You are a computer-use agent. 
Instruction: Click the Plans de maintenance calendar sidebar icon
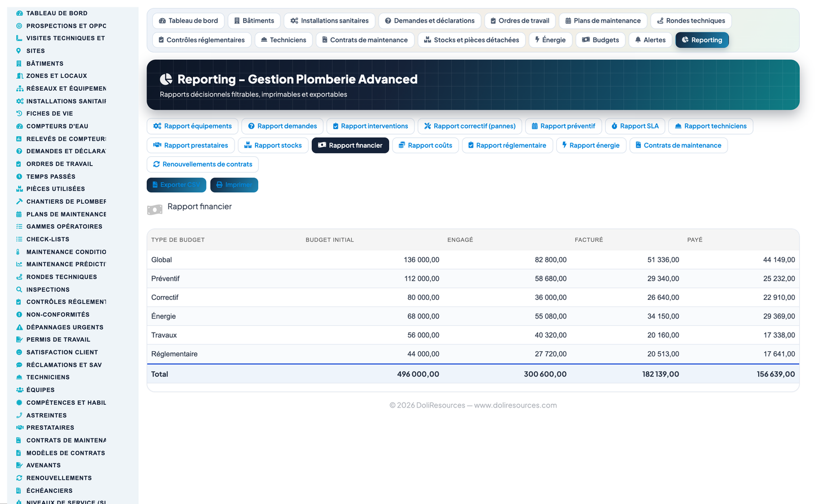tap(19, 214)
